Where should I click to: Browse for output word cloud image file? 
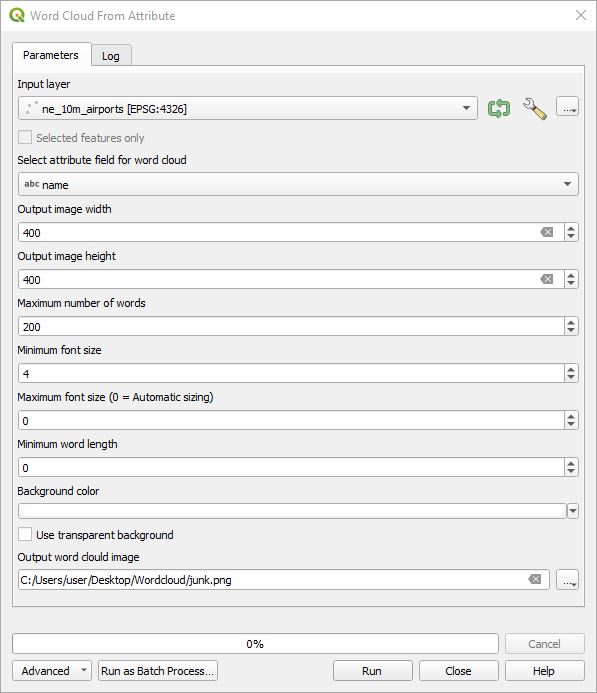tap(567, 579)
